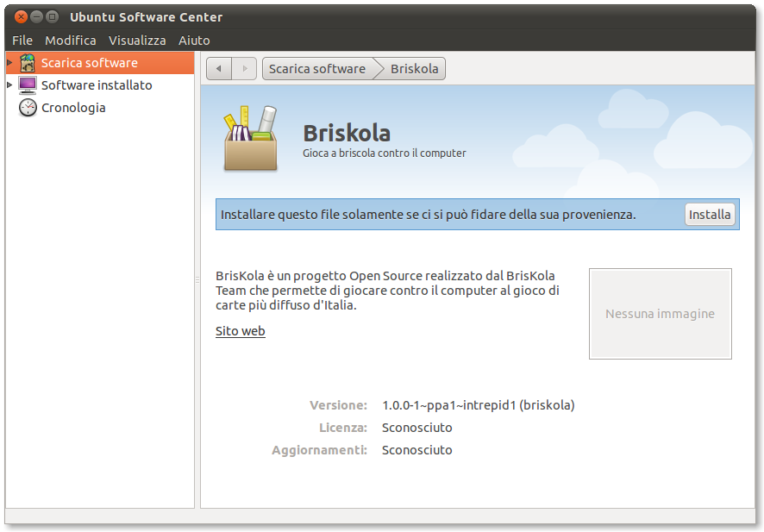The width and height of the screenshot is (764, 532).
Task: Click the subtitle 'Gioca a briscola contro il computer'
Action: pos(385,153)
